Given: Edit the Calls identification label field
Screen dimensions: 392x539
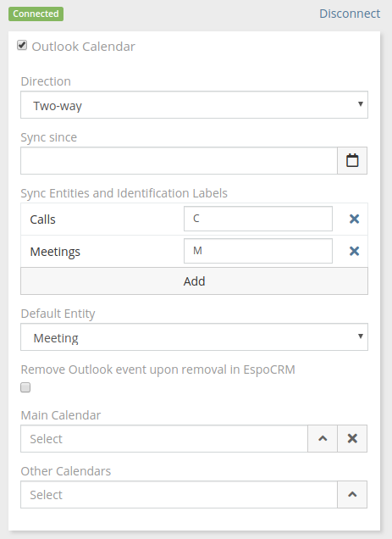Looking at the screenshot, I should [x=258, y=219].
